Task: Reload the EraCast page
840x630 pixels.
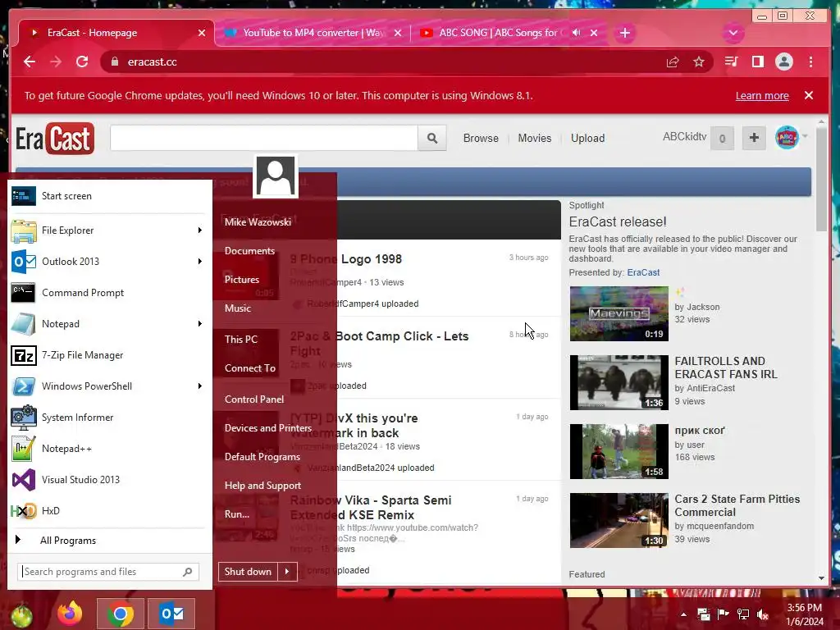Action: click(82, 62)
